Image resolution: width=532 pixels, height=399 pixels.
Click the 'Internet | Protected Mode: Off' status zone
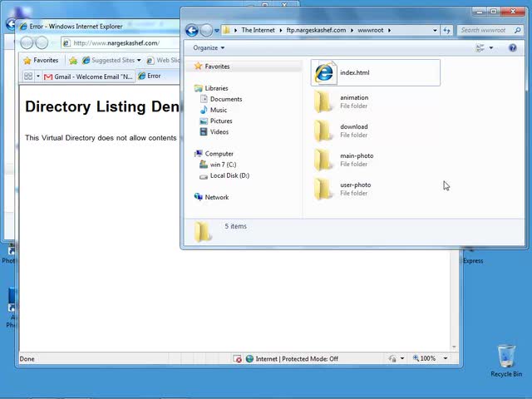[292, 358]
